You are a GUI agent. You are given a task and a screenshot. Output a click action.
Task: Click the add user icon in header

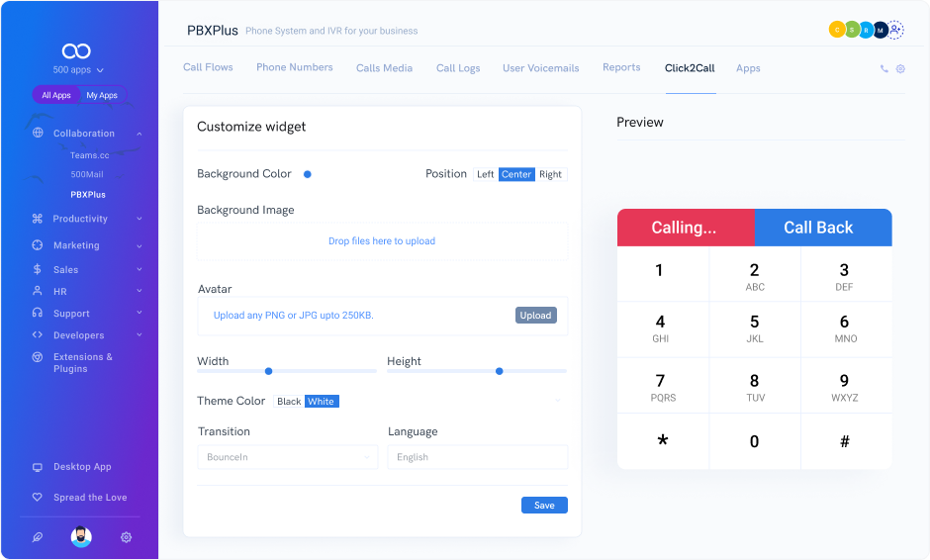[895, 30]
